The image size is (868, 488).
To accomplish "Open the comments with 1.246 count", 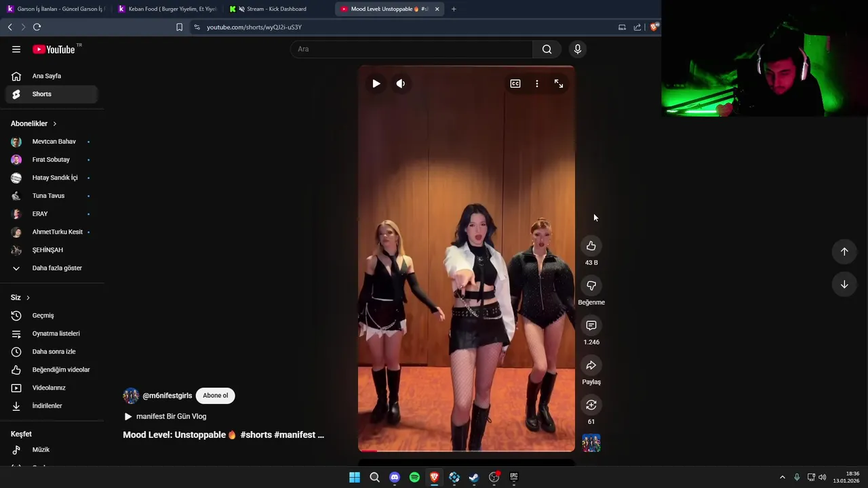I will (591, 325).
